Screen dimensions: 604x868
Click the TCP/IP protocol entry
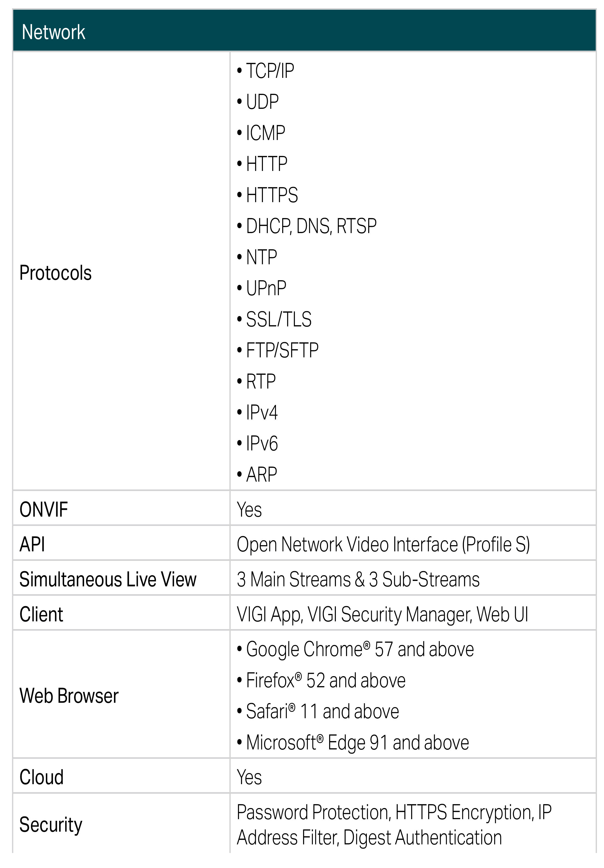click(270, 71)
